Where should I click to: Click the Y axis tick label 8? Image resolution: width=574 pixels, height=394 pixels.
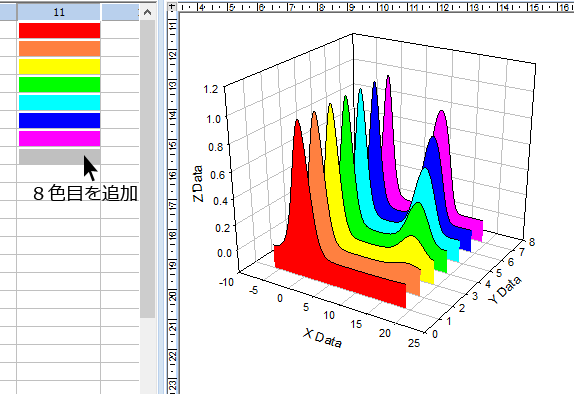pos(532,242)
